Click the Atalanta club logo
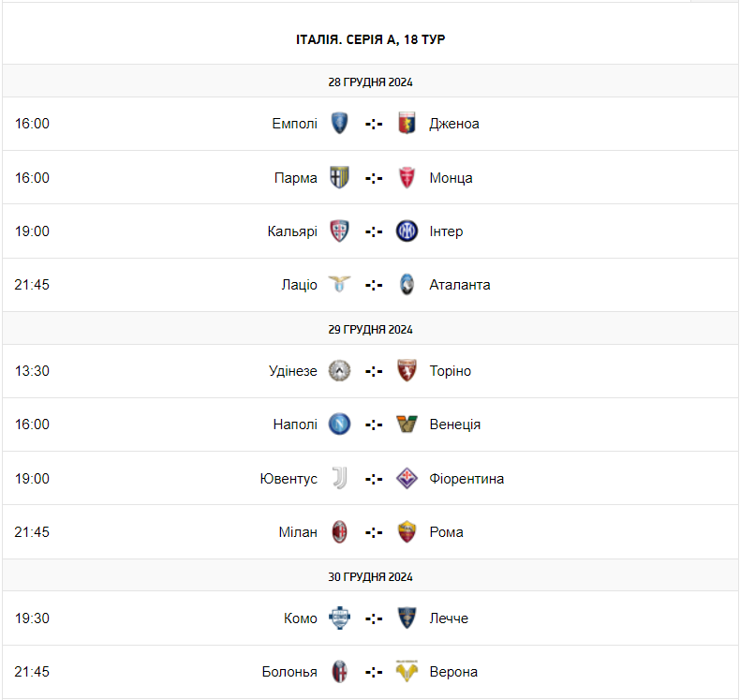 click(407, 285)
